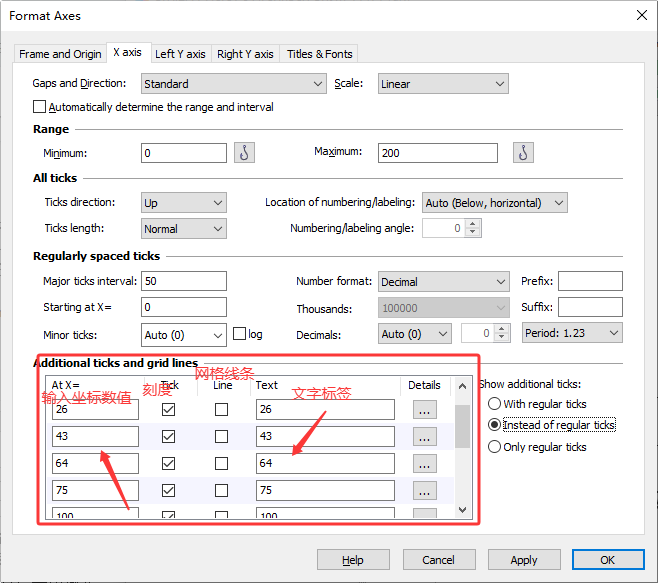The height and width of the screenshot is (583, 658).
Task: Uncheck the Tick box for row 75
Action: (168, 490)
